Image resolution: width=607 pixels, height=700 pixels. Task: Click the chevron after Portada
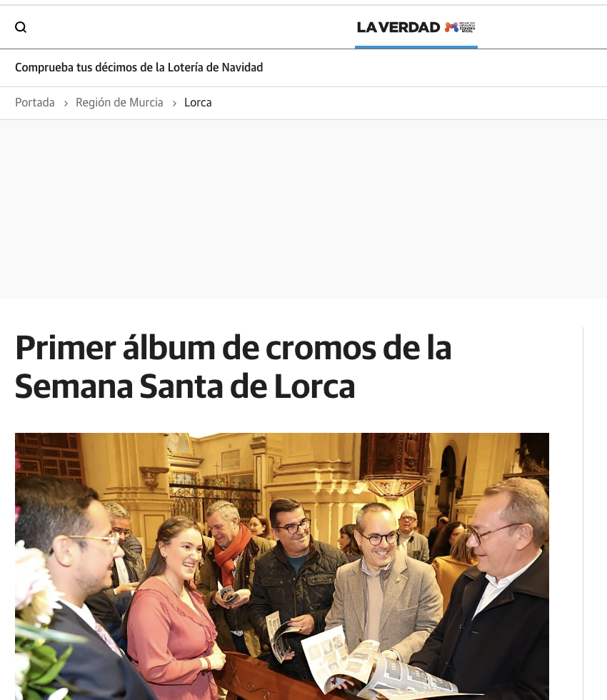coord(66,104)
